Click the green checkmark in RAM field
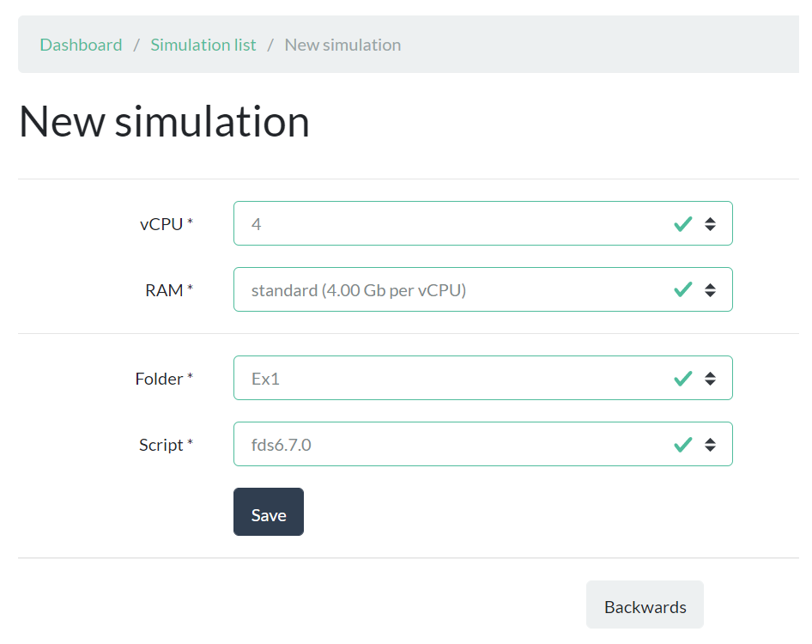The width and height of the screenshot is (812, 644). point(683,289)
